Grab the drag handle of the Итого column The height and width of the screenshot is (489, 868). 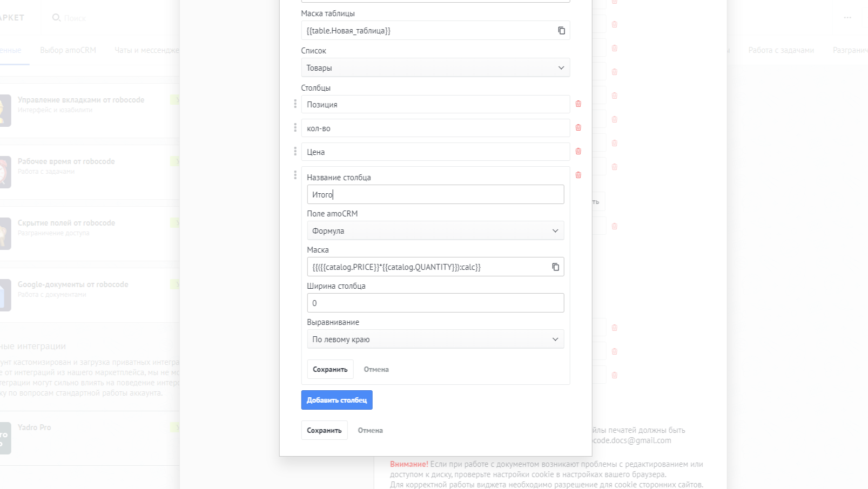click(295, 175)
